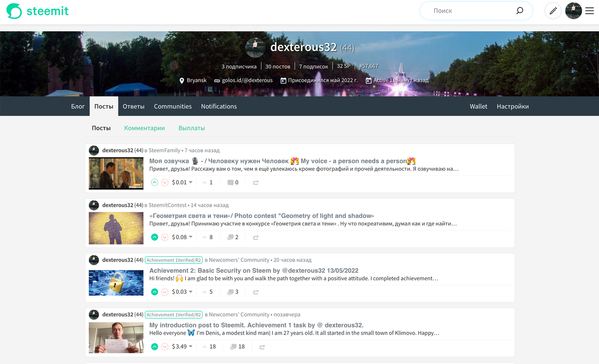Open the '7 подписок' following link

click(x=314, y=66)
